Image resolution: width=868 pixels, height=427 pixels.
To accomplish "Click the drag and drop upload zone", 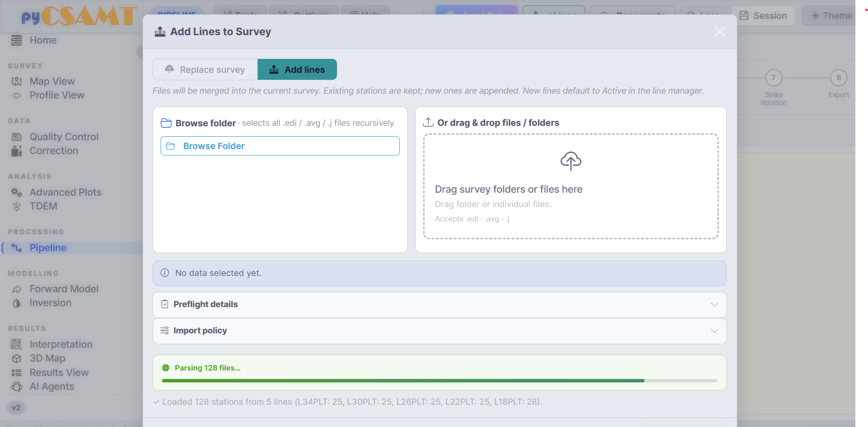I will [x=571, y=186].
